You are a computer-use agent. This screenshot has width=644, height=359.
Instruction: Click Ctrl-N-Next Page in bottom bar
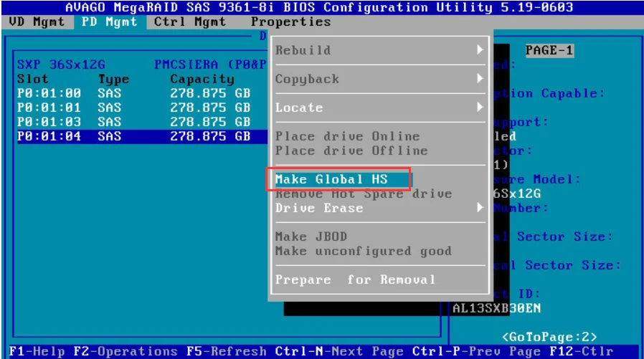(x=339, y=352)
